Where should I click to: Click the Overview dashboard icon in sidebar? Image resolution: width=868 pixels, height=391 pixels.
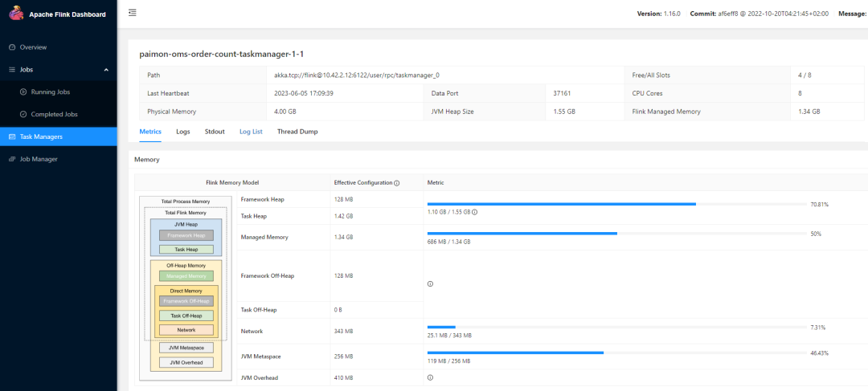pyautogui.click(x=11, y=47)
